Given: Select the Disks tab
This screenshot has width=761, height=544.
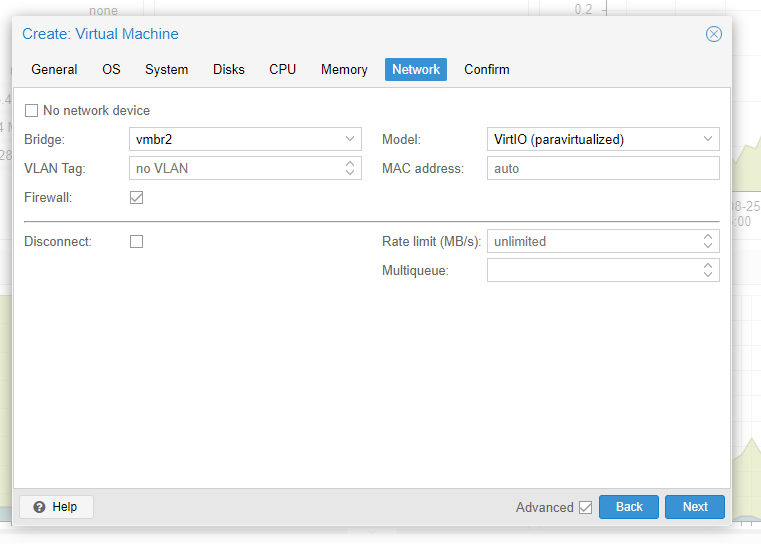Looking at the screenshot, I should click(x=228, y=70).
